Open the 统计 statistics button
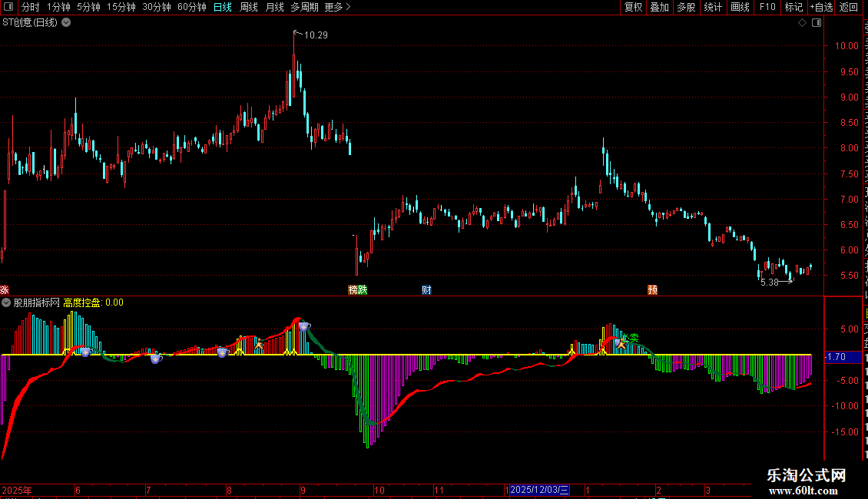This screenshot has width=868, height=499. 712,7
